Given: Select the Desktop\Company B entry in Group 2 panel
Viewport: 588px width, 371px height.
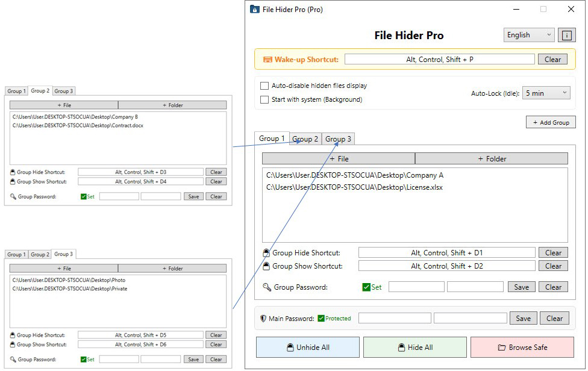Looking at the screenshot, I should (75, 117).
